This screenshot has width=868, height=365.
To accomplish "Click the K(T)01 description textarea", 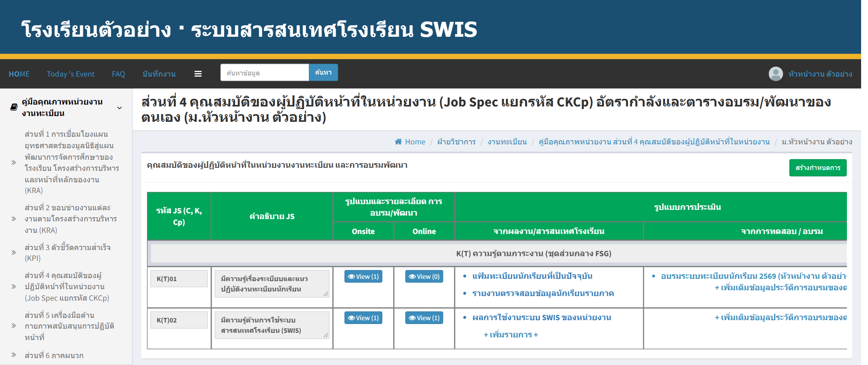I will (272, 284).
